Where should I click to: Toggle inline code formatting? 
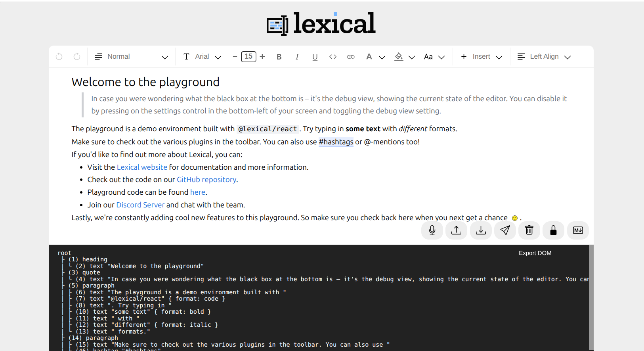point(333,57)
